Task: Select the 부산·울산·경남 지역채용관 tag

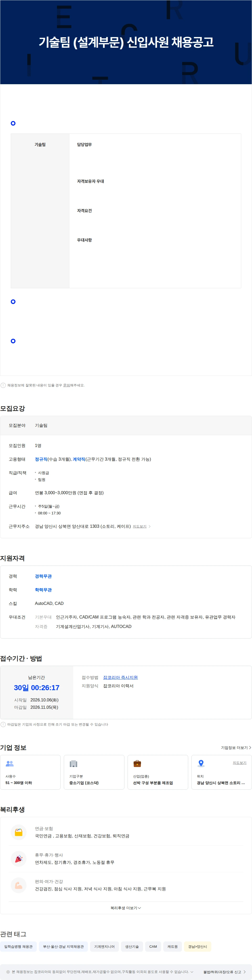Action: click(63, 946)
